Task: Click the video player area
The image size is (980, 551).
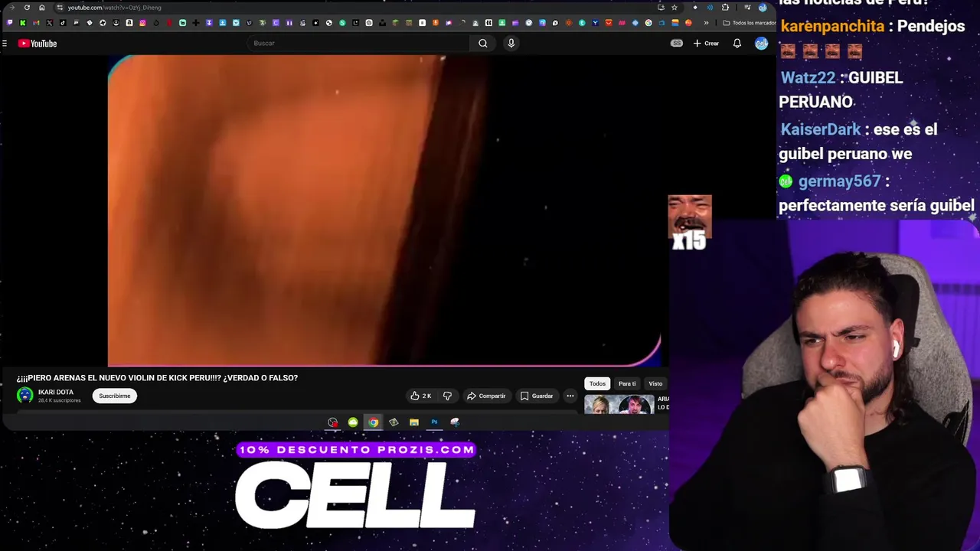Action: [x=384, y=210]
